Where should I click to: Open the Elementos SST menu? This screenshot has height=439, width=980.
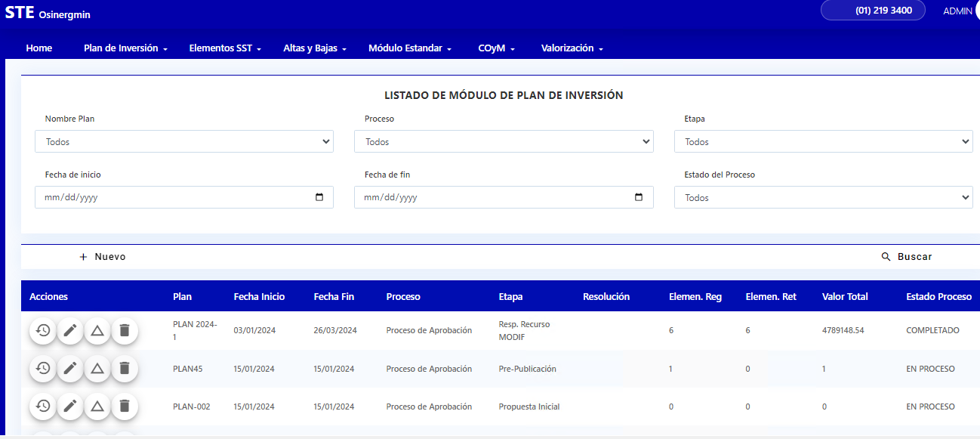click(225, 48)
